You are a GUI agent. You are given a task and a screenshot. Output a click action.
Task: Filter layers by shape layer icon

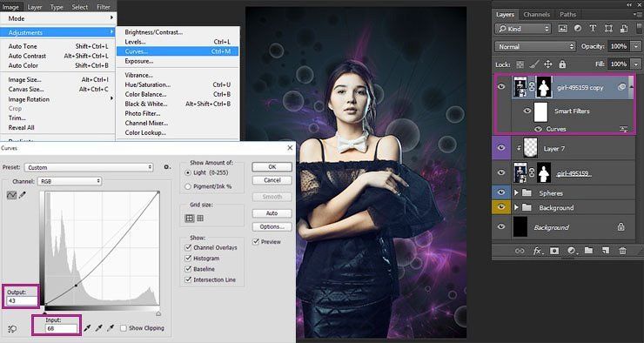tap(608, 29)
